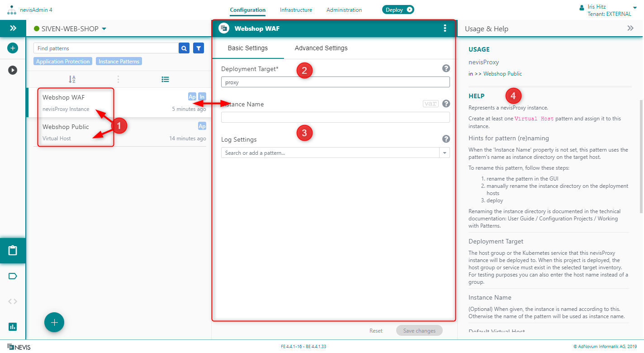Click the help panel scrollbar
The height and width of the screenshot is (353, 644).
[x=641, y=156]
